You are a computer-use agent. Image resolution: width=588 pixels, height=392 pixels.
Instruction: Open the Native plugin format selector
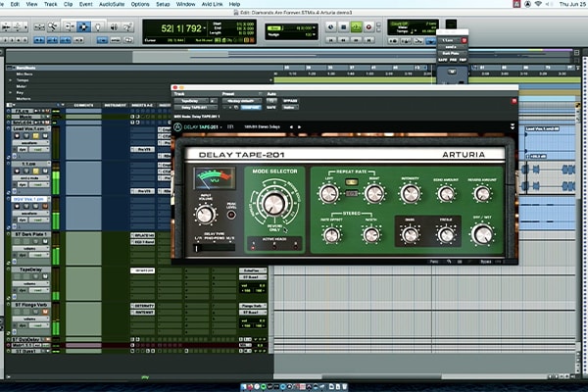coord(290,107)
